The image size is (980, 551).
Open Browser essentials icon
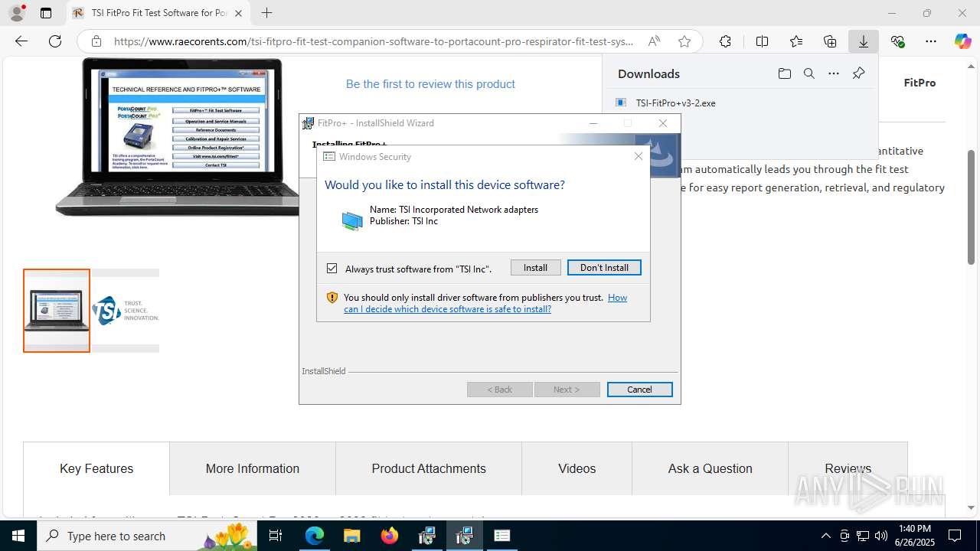897,41
